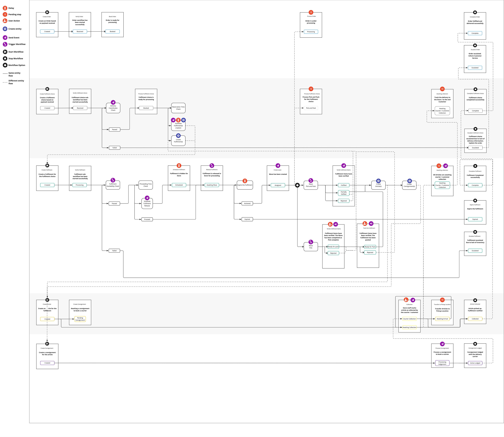The height and width of the screenshot is (437, 504).
Task: Select the Booked state in Book Order
Action: coord(112,31)
